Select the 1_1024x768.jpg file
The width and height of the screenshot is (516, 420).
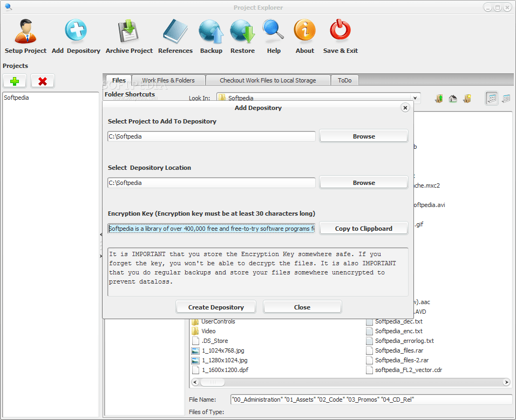point(218,350)
